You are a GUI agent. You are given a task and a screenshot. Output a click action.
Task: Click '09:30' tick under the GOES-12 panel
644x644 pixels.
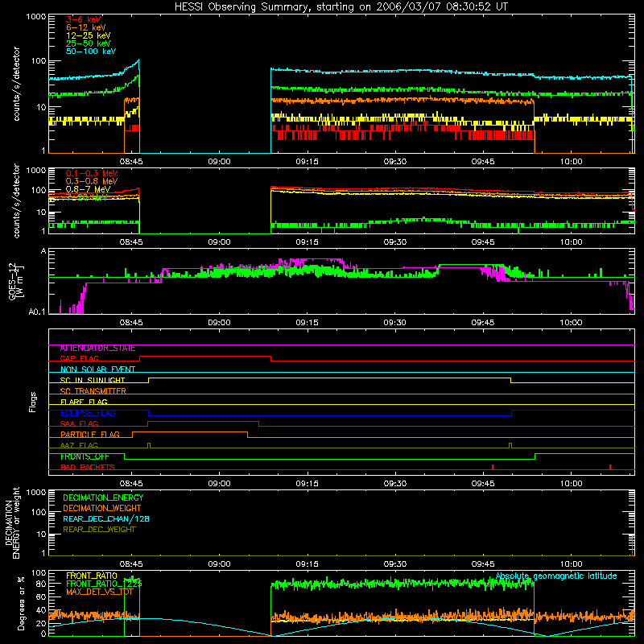coord(394,323)
